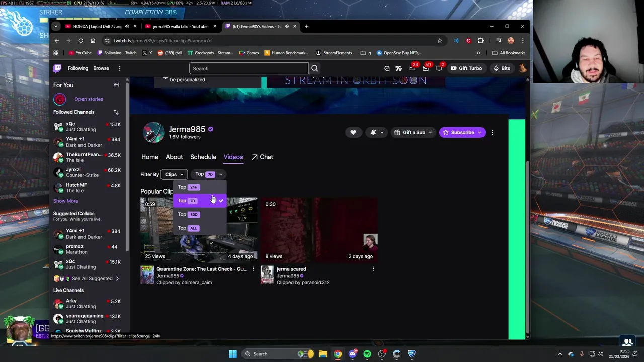644x362 pixels.
Task: Open more Twitch navigation options
Action: click(119, 68)
